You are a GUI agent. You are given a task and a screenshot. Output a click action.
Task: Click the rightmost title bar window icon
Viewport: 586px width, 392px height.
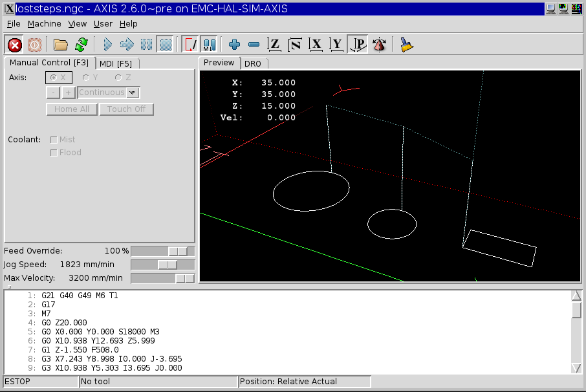(576, 8)
